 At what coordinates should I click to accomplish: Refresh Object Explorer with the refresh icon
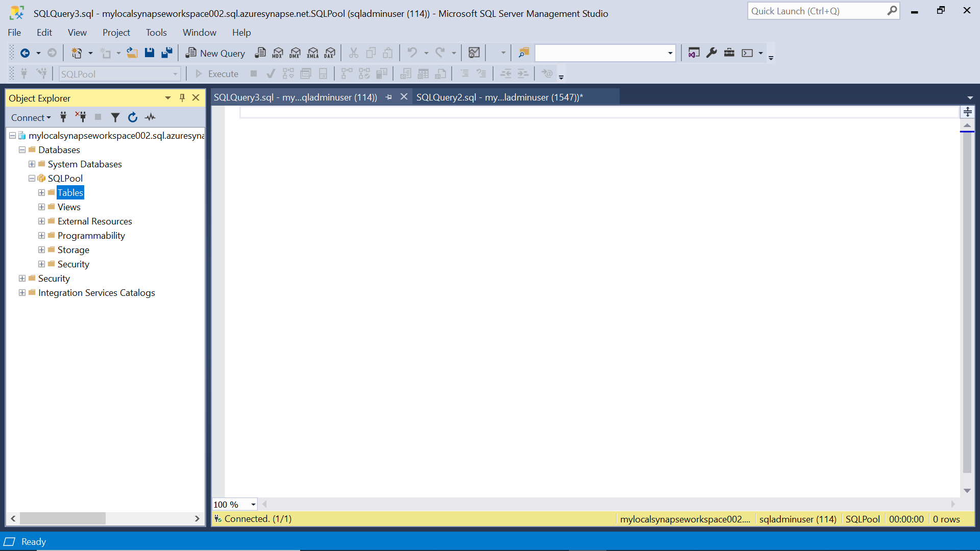coord(133,117)
